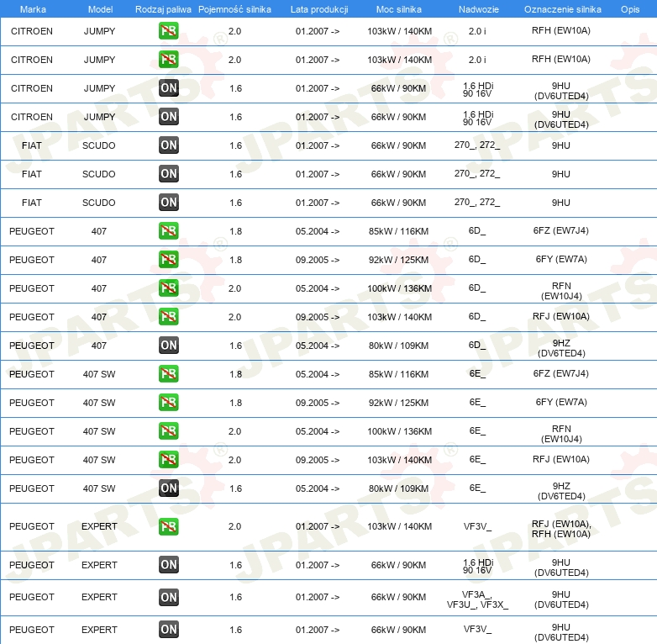Click ON icon in Expert 1.6 VF3V_ row
657x644 pixels.
click(x=168, y=630)
